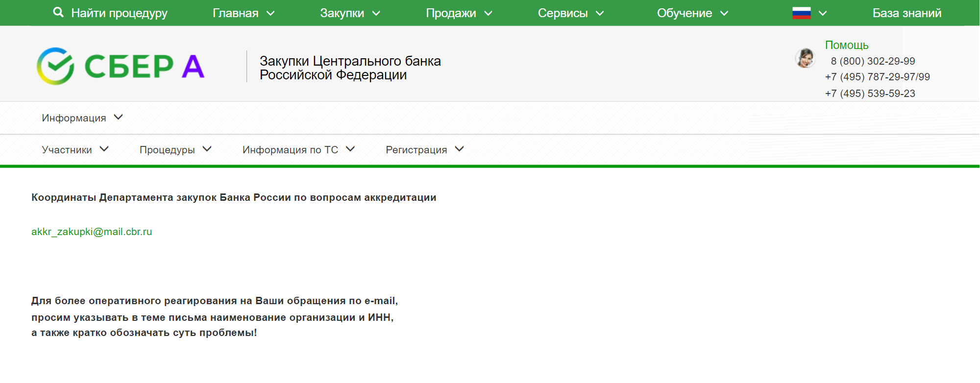Image resolution: width=980 pixels, height=383 pixels.
Task: Expand the chevron next to Информация
Action: point(118,117)
